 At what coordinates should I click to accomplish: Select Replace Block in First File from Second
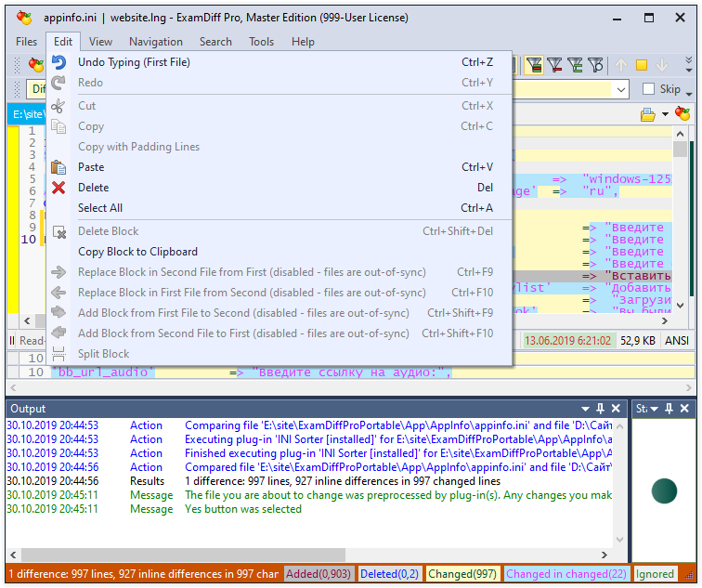coord(279,293)
